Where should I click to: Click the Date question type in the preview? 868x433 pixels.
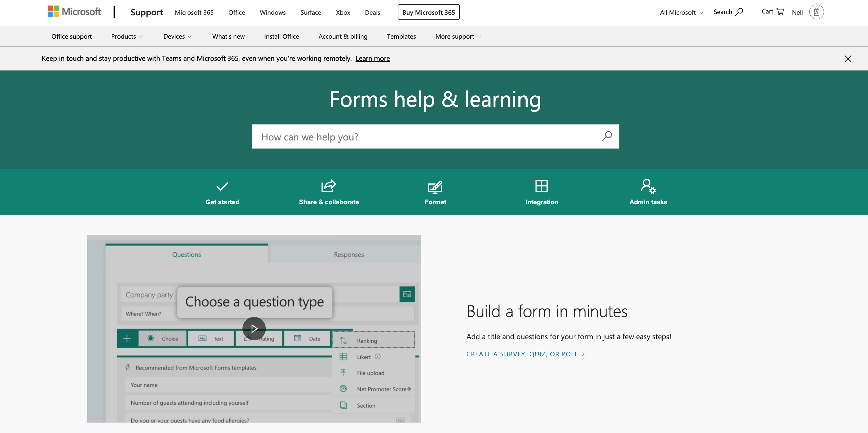coord(307,338)
